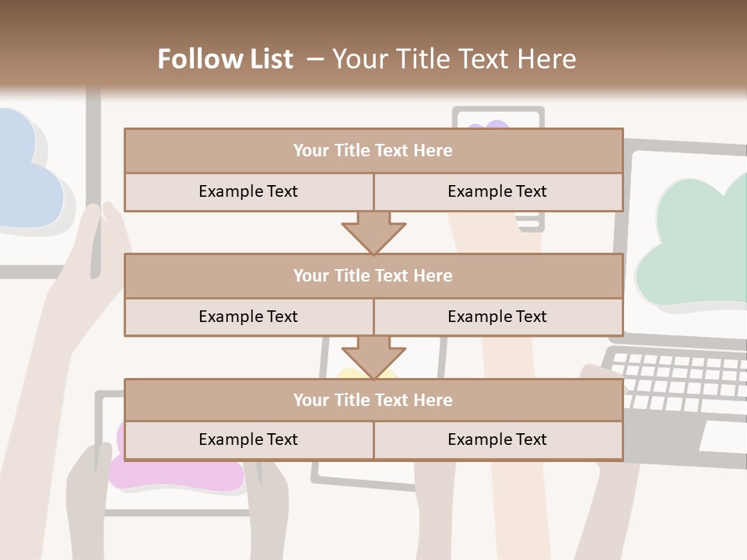Screen dimensions: 747x560
Task: Select the down arrow between the top and middle blocks
Action: pyautogui.click(x=373, y=233)
